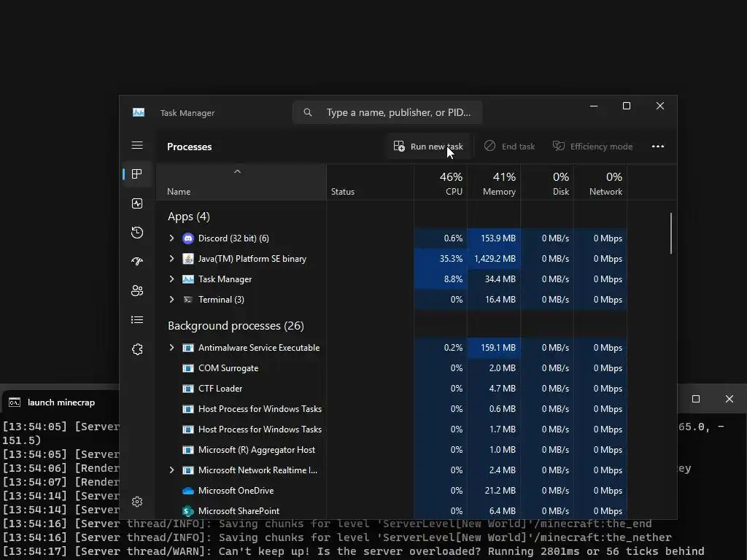Open Task Manager settings gear icon
The image size is (747, 560).
pos(137,502)
